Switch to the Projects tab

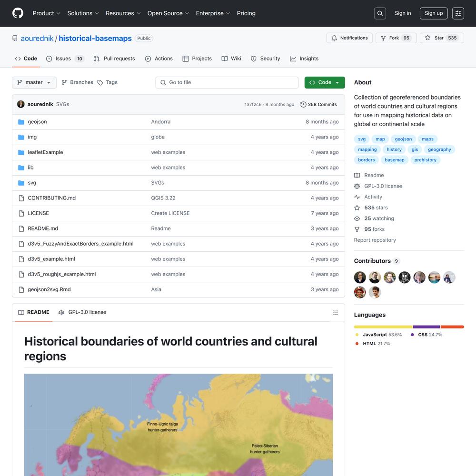(x=197, y=59)
